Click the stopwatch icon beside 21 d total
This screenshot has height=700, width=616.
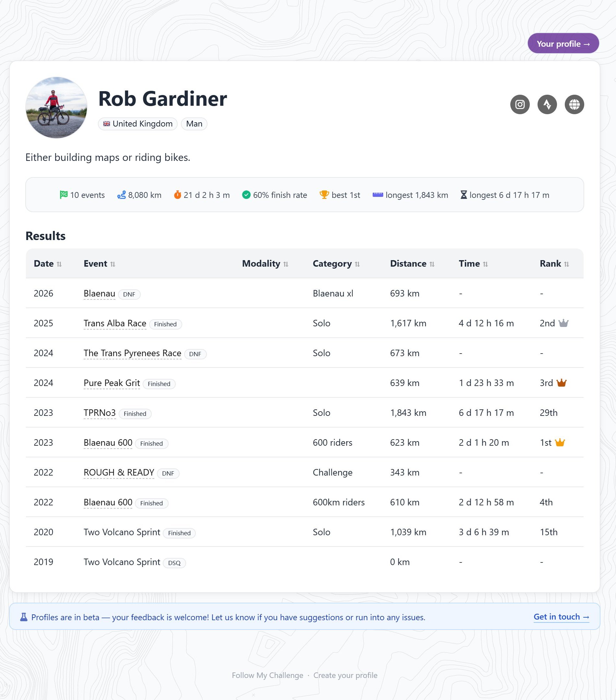(178, 195)
